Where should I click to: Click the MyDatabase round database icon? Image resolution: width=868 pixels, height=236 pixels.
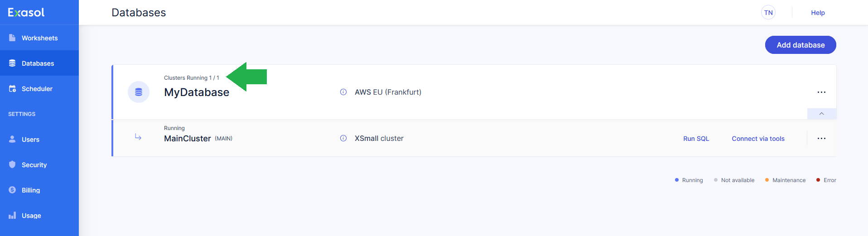[x=139, y=92]
